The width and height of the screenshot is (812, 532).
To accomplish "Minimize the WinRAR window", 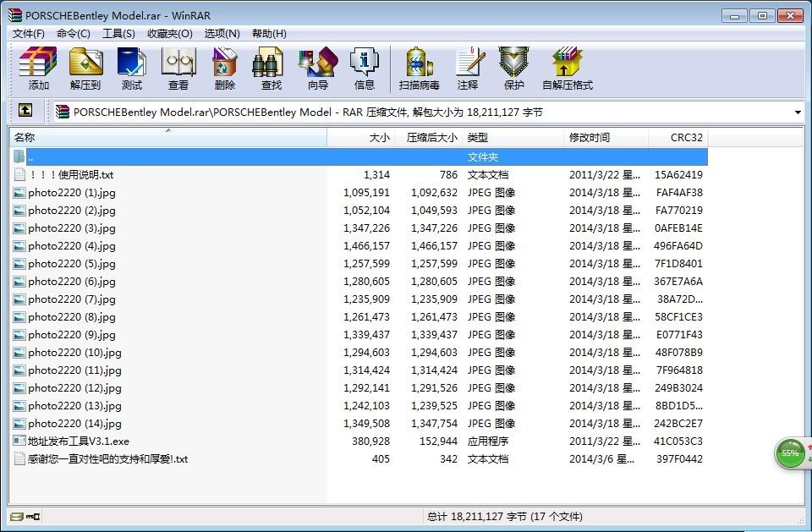I will (734, 15).
